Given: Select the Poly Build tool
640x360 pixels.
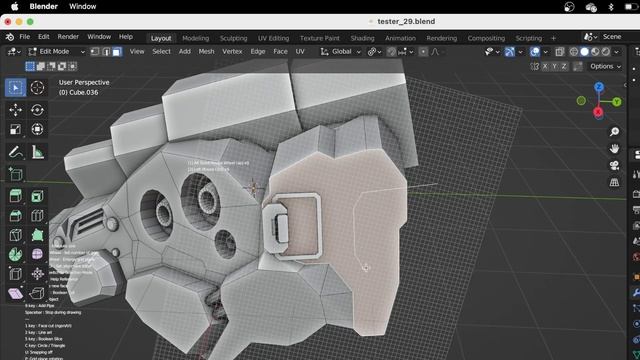Looking at the screenshot, I should (x=37, y=235).
